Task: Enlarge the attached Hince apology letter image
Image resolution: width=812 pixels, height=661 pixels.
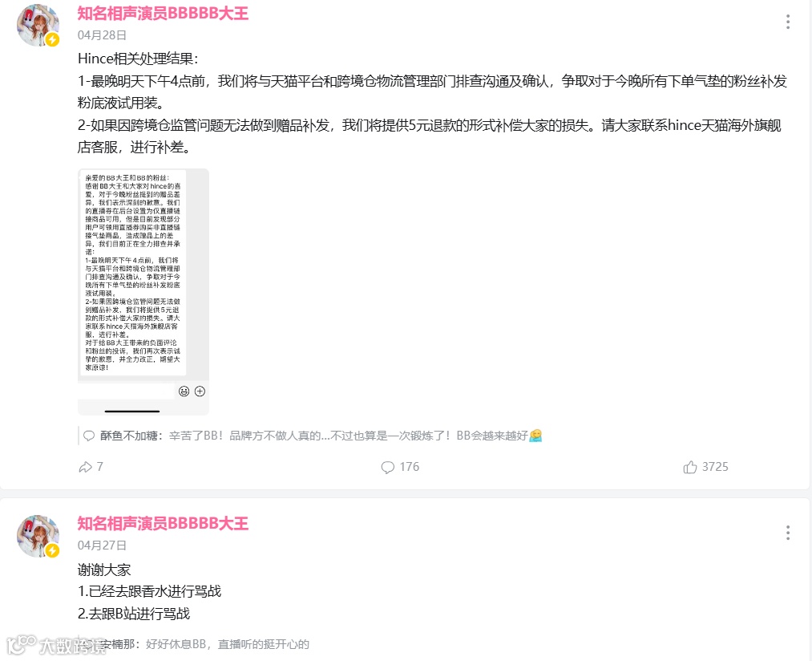Action: pos(143,292)
